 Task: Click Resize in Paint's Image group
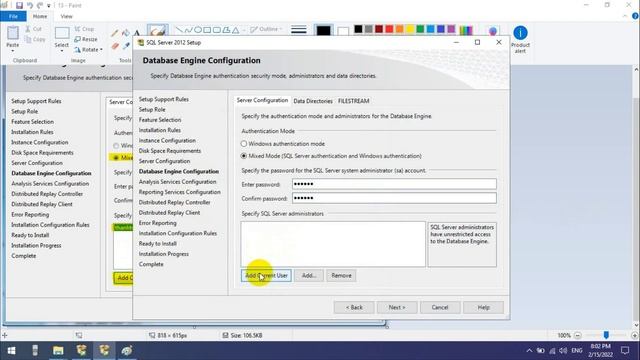(x=86, y=39)
